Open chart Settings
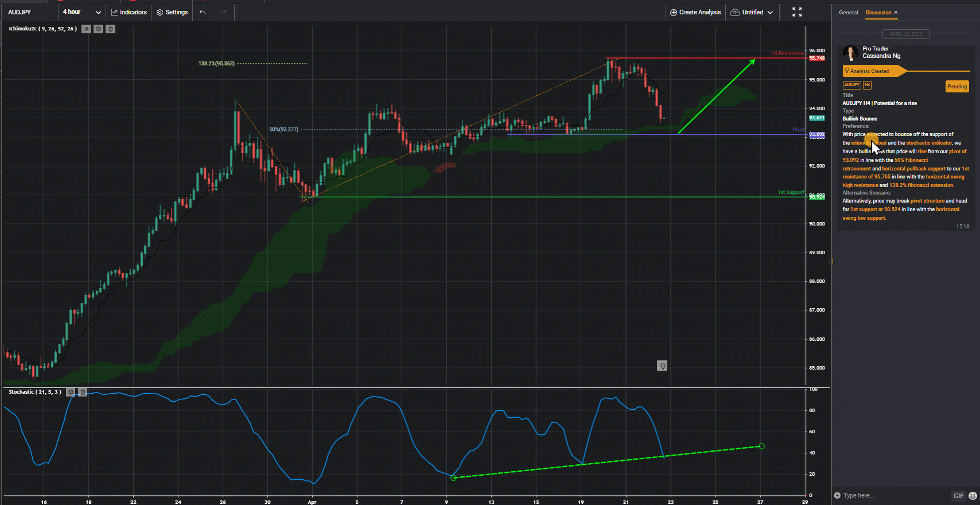Screen dimensions: 980x505 [172, 12]
